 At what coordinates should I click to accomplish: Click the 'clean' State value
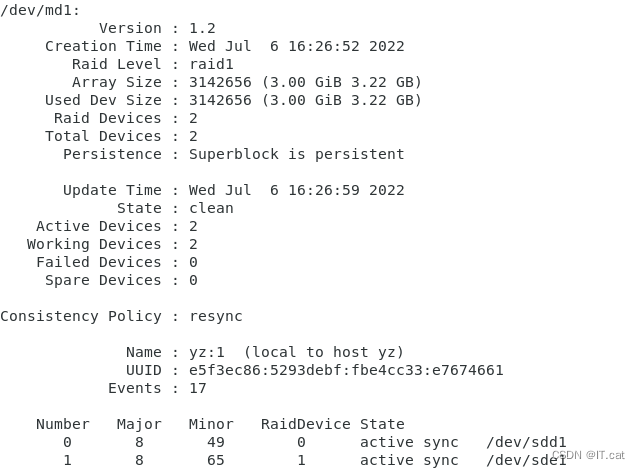pyautogui.click(x=211, y=208)
